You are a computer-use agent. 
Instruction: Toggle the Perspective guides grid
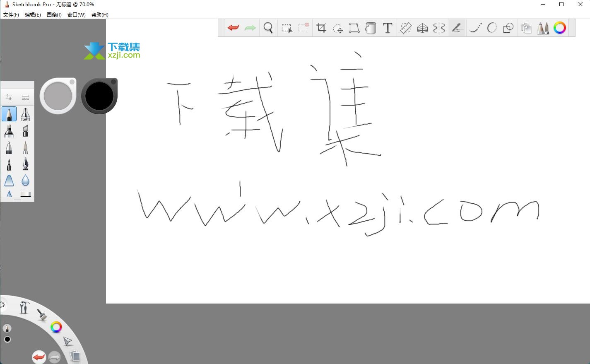(x=422, y=28)
